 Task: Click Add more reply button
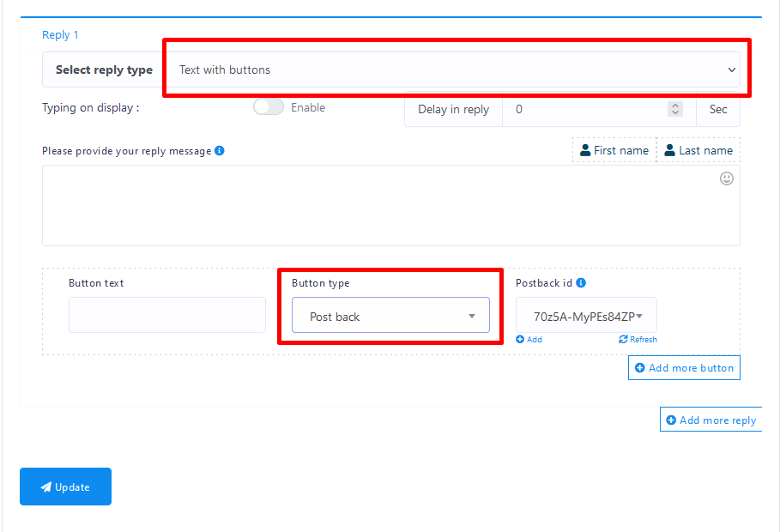[710, 420]
